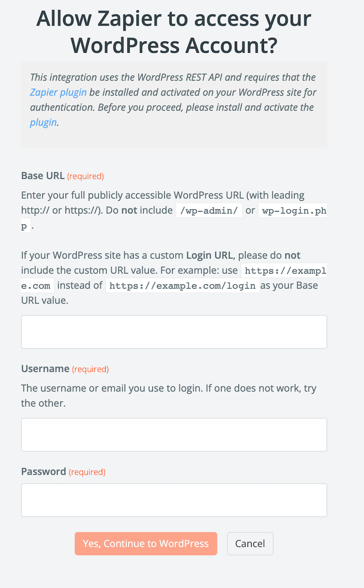Focus the Base URL input field

click(x=174, y=332)
